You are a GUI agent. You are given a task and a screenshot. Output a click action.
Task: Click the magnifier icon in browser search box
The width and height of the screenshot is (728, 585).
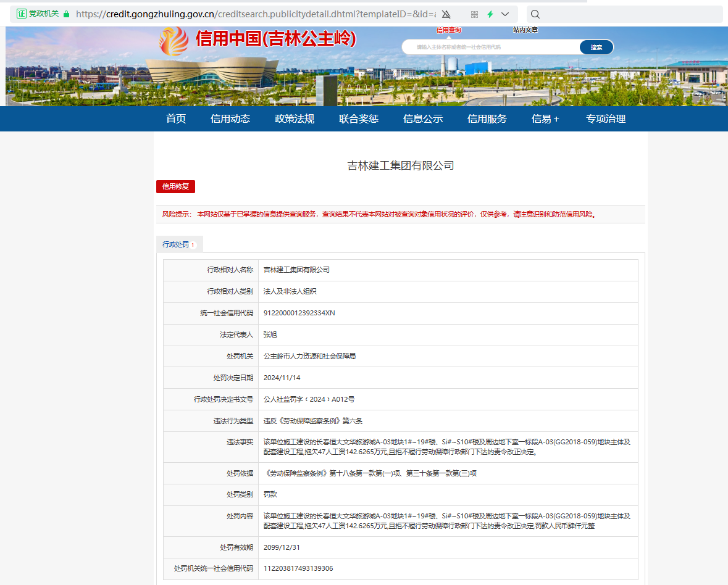tap(535, 14)
